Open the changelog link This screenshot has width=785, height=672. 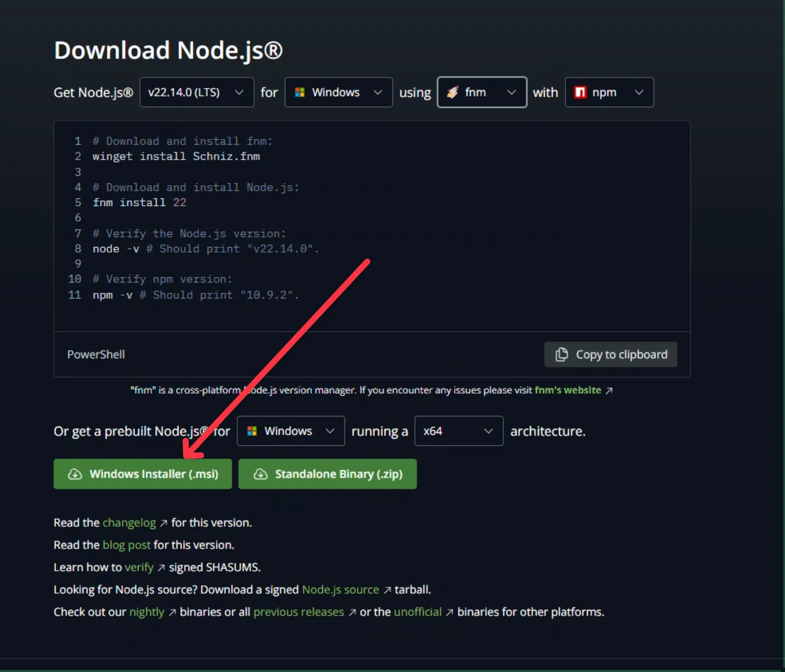click(129, 522)
